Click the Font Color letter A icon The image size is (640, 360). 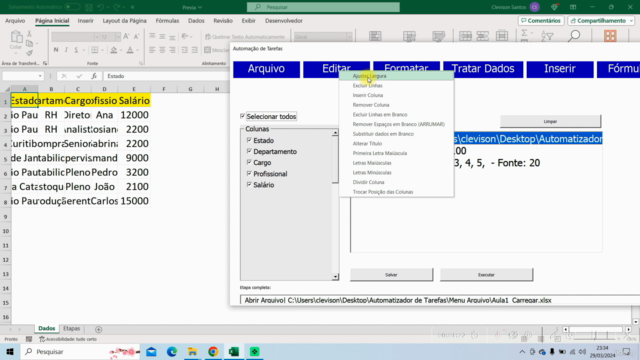pyautogui.click(x=130, y=50)
